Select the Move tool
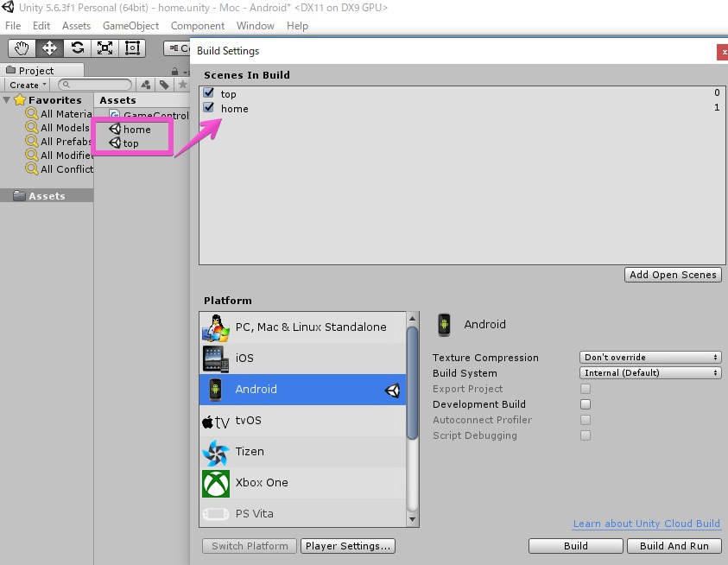728x565 pixels. (49, 48)
